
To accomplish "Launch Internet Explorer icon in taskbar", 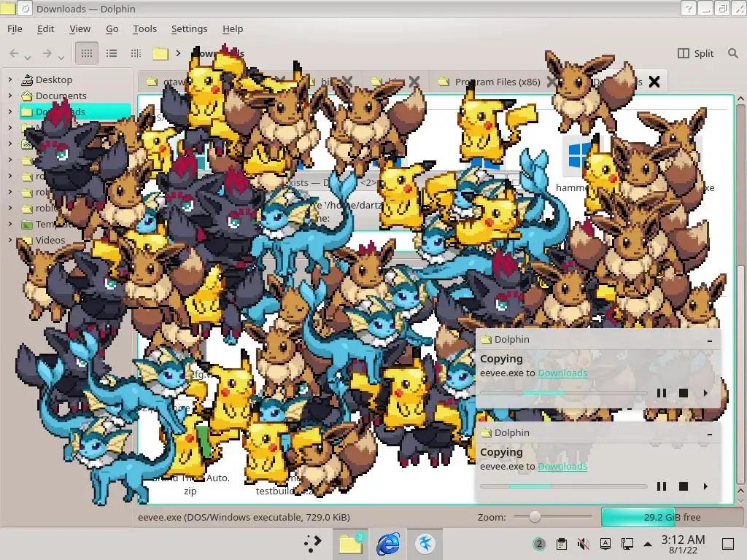I will (388, 543).
